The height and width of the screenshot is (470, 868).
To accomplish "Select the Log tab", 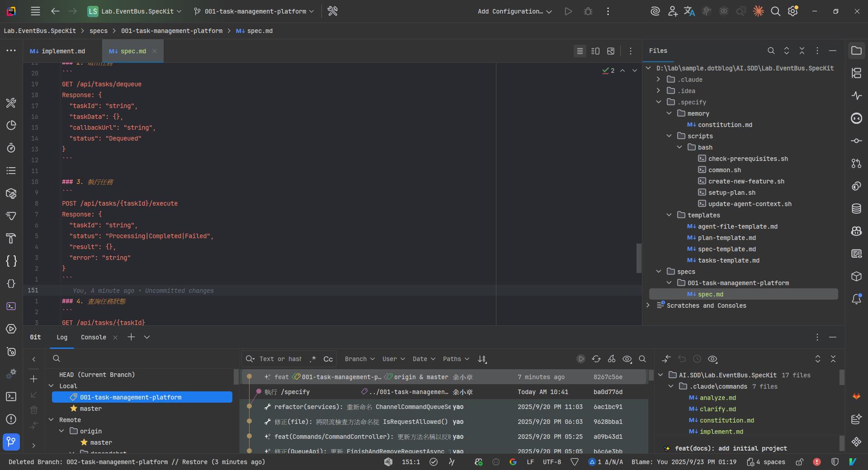I will [x=62, y=337].
